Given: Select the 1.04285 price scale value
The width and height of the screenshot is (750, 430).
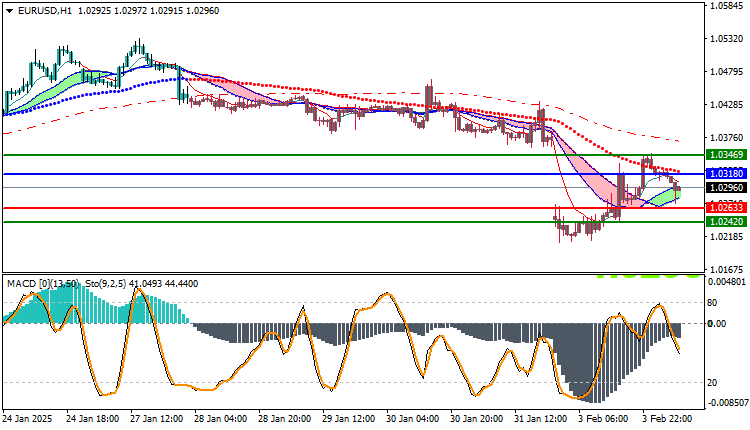Looking at the screenshot, I should pos(727,104).
